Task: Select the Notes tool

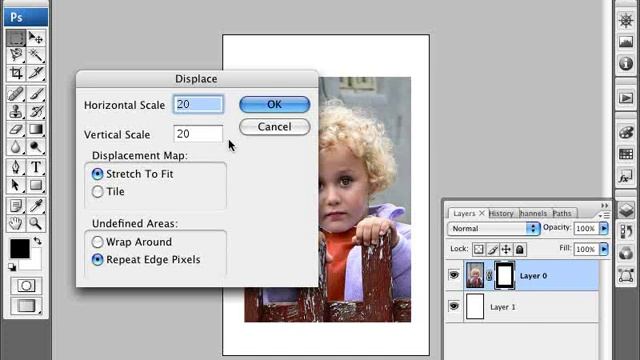Action: (x=16, y=206)
